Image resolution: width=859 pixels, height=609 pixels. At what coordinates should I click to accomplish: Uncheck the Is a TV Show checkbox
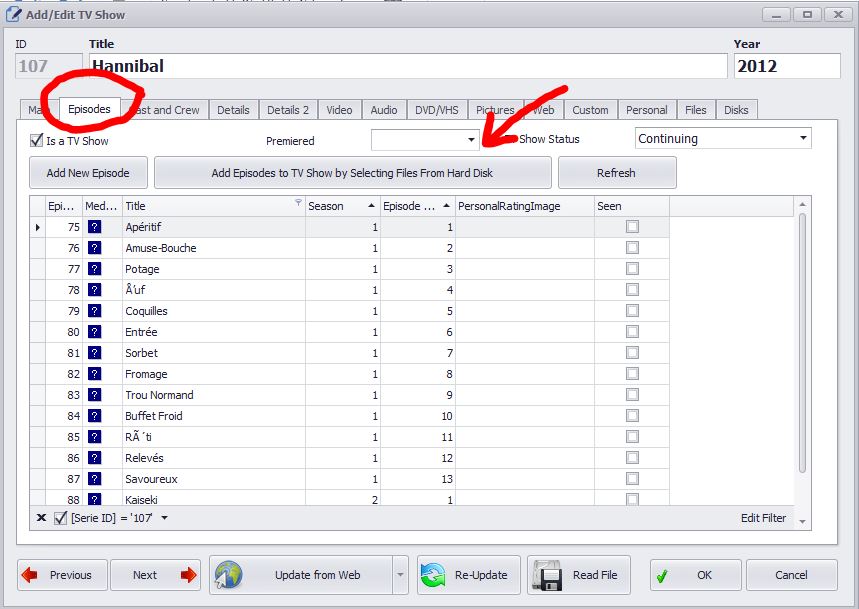[x=37, y=141]
